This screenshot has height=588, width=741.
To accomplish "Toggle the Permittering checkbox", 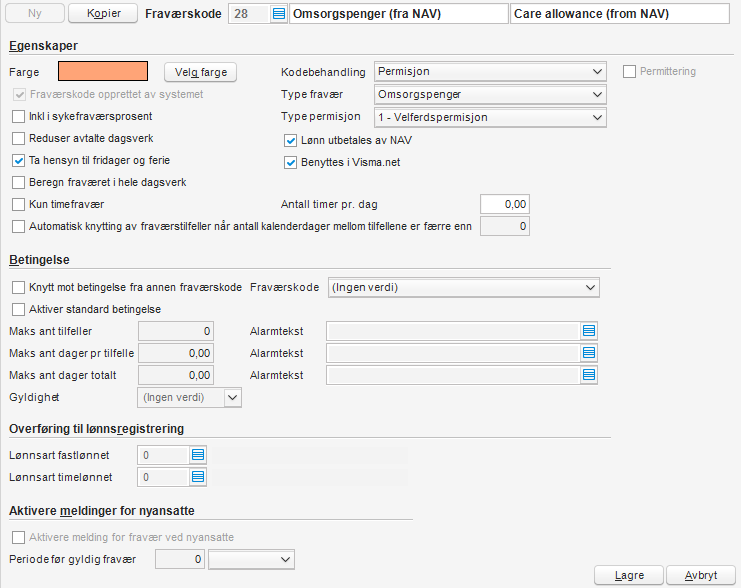I will (629, 72).
